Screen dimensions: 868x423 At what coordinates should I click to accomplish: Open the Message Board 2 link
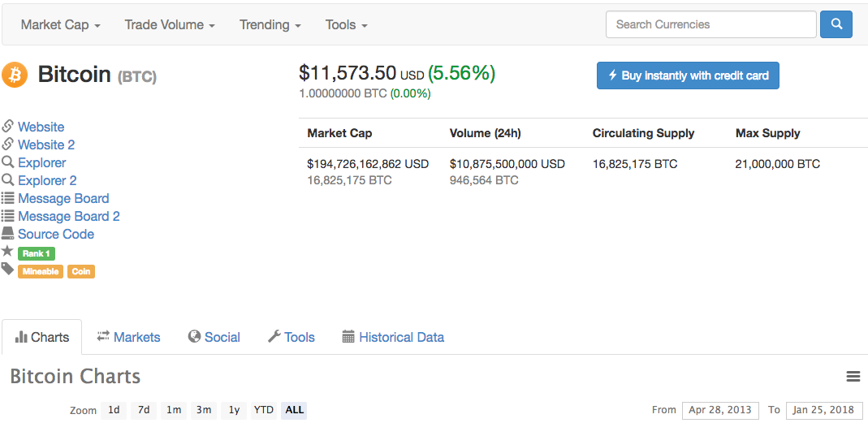69,216
